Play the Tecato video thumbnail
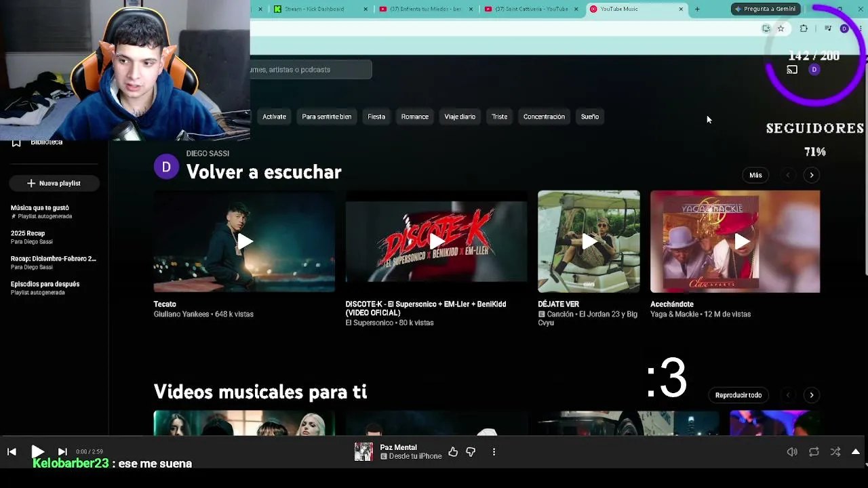The width and height of the screenshot is (868, 488). [x=244, y=241]
